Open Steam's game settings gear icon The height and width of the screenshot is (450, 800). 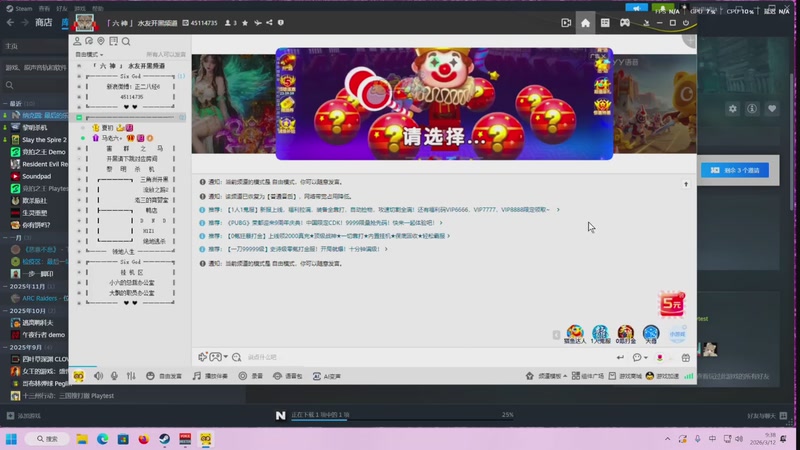coord(733,109)
